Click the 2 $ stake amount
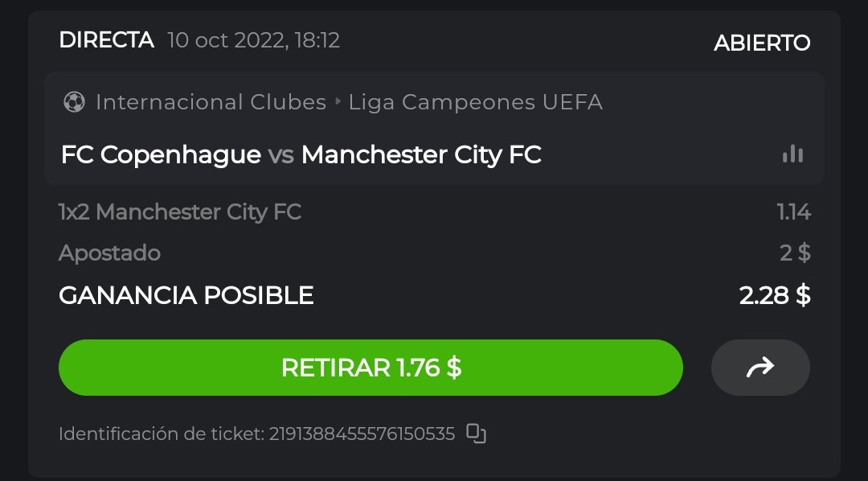868x481 pixels. [x=795, y=253]
